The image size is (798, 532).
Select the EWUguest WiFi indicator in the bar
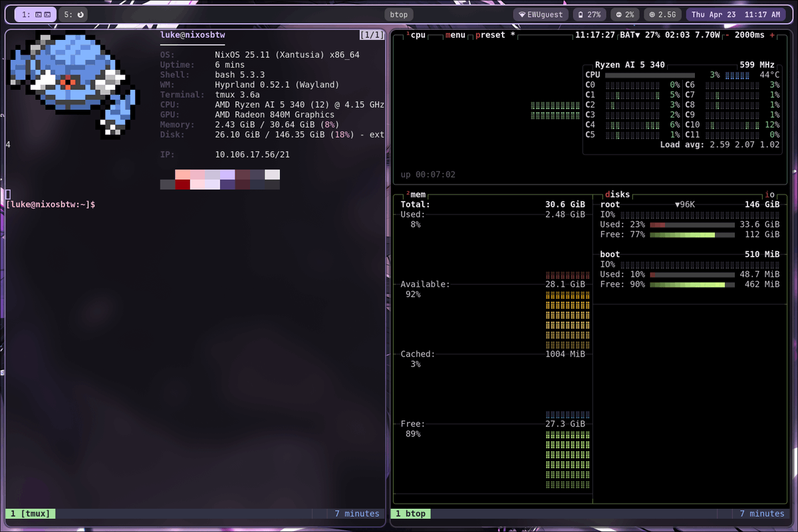click(x=540, y=13)
